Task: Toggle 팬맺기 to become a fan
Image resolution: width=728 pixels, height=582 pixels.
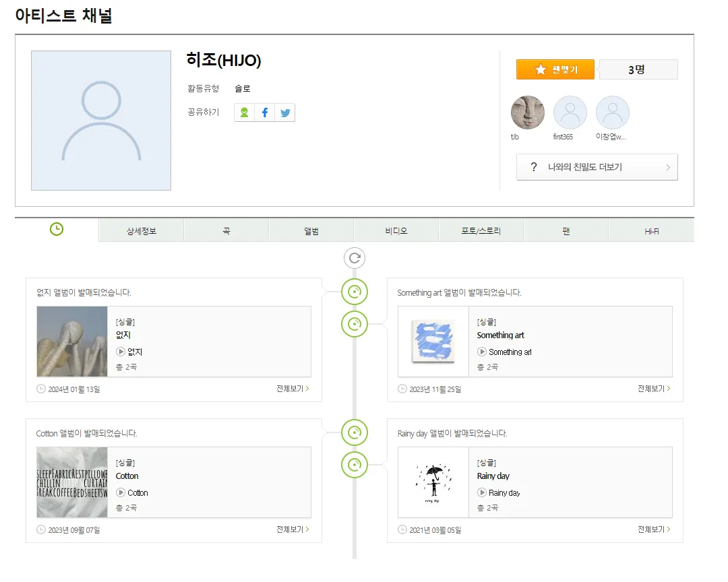Action: tap(555, 69)
